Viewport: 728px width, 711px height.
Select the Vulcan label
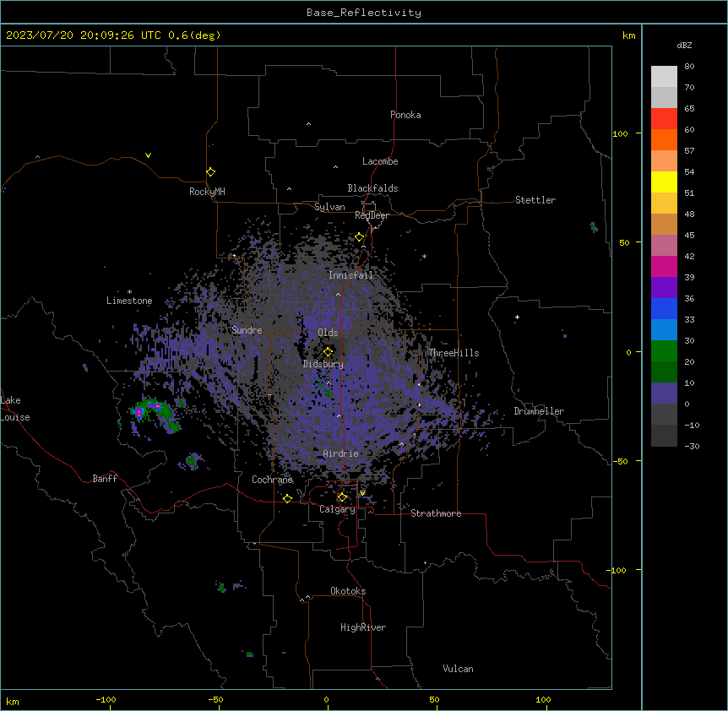pos(459,669)
